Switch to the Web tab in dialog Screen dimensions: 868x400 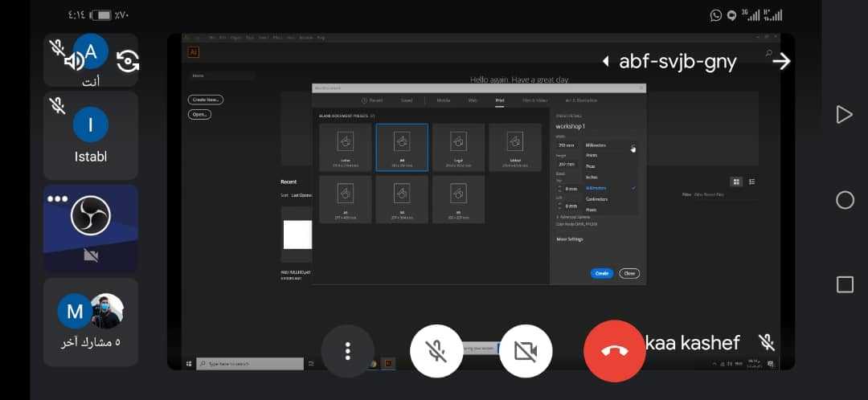[473, 100]
